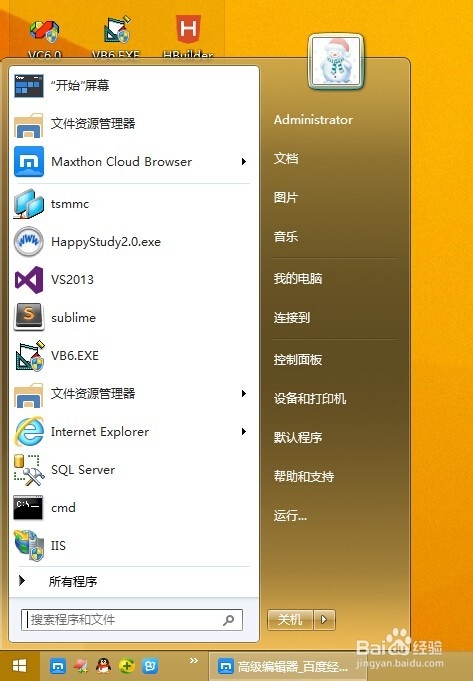Focus the 搜索程序和文件 search field
473x681 pixels.
[x=132, y=620]
